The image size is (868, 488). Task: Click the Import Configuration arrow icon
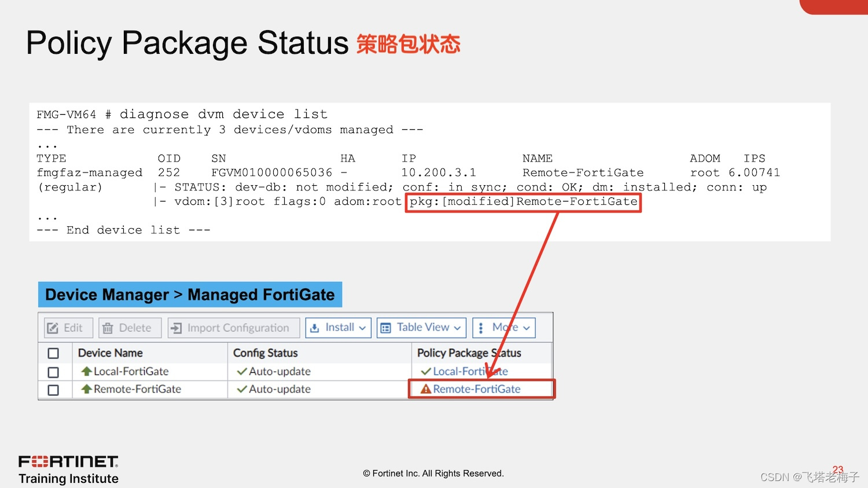176,328
